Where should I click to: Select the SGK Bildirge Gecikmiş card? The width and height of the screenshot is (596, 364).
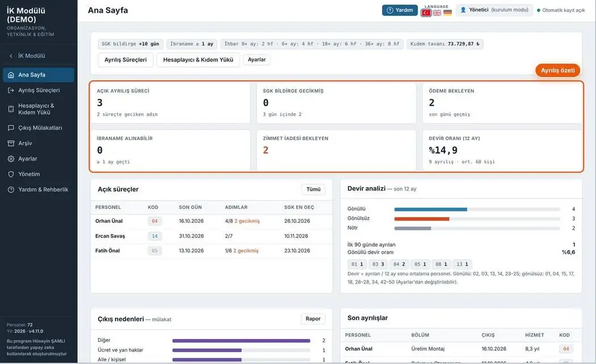point(337,103)
